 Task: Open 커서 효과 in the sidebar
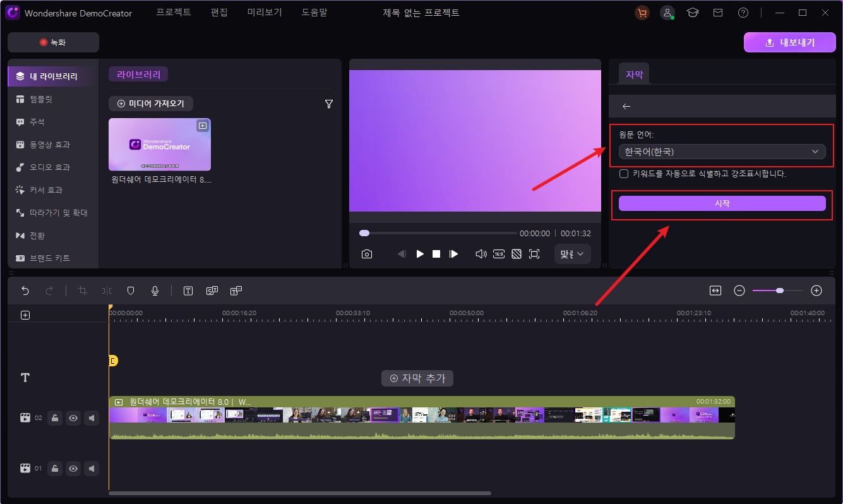coord(53,190)
